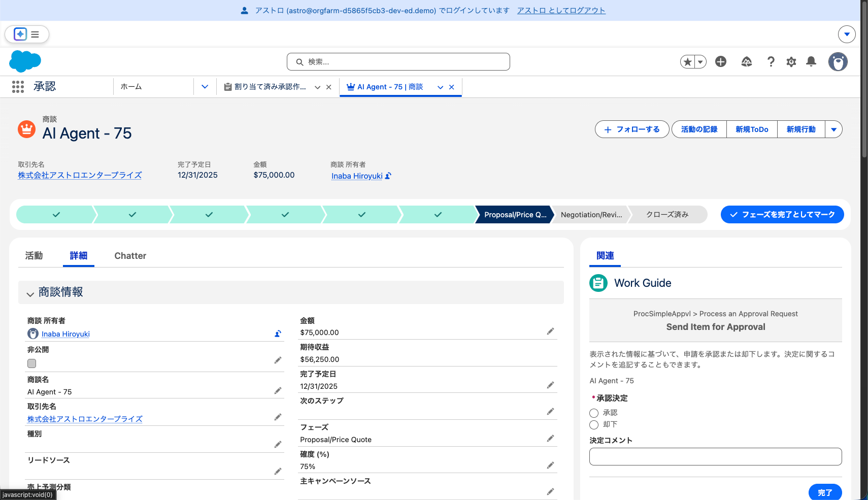Image resolution: width=868 pixels, height=500 pixels.
Task: Select the 関連 tab
Action: coord(605,256)
